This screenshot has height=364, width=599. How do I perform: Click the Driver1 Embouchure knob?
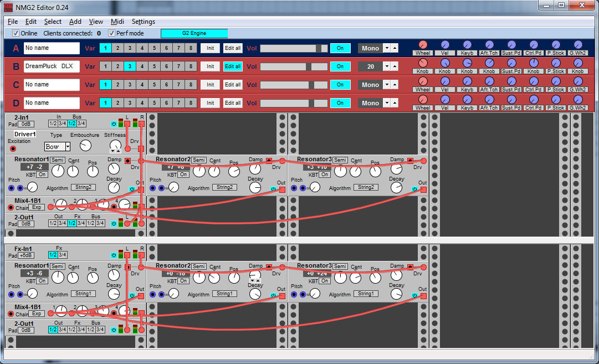tap(85, 145)
